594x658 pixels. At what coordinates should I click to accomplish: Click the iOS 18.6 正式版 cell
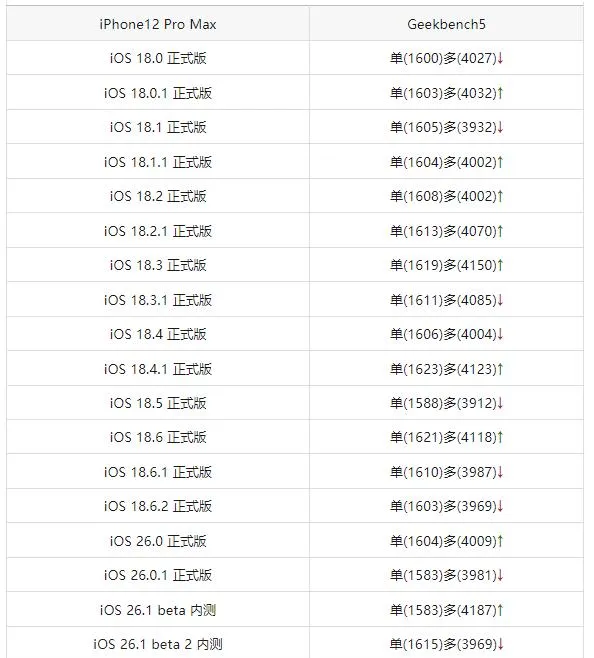click(x=158, y=437)
